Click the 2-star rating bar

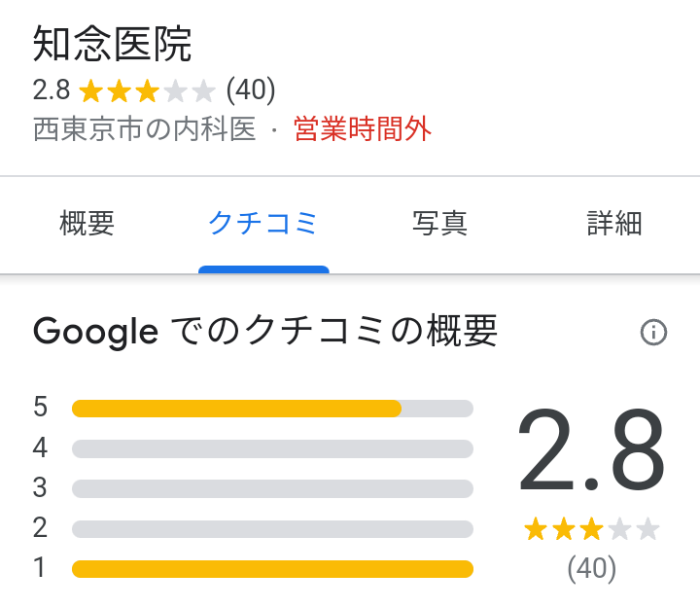click(272, 528)
